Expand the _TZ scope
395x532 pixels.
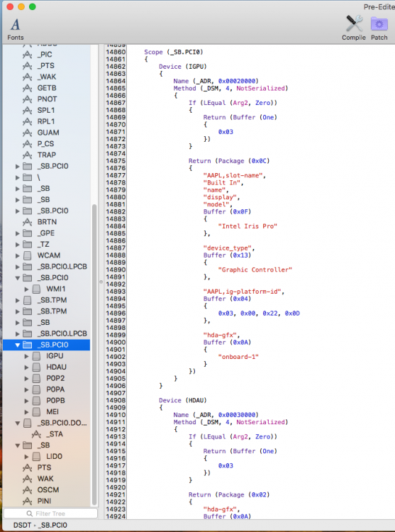[17, 245]
